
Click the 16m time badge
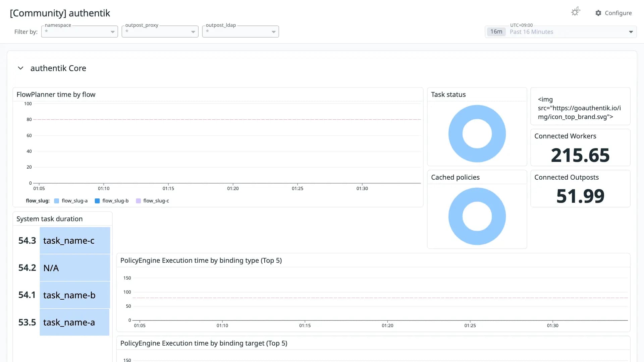[496, 32]
